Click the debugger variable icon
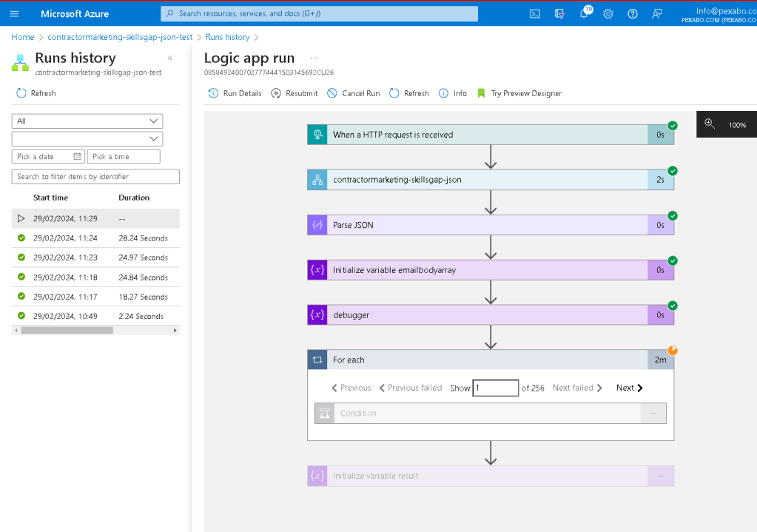This screenshot has height=532, width=757. [x=317, y=314]
